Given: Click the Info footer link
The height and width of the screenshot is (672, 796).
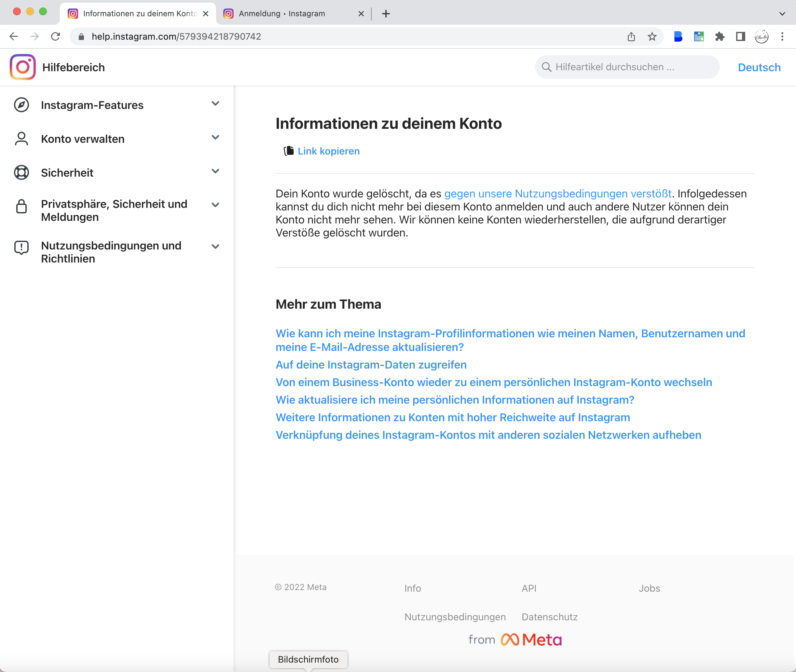Looking at the screenshot, I should point(413,588).
